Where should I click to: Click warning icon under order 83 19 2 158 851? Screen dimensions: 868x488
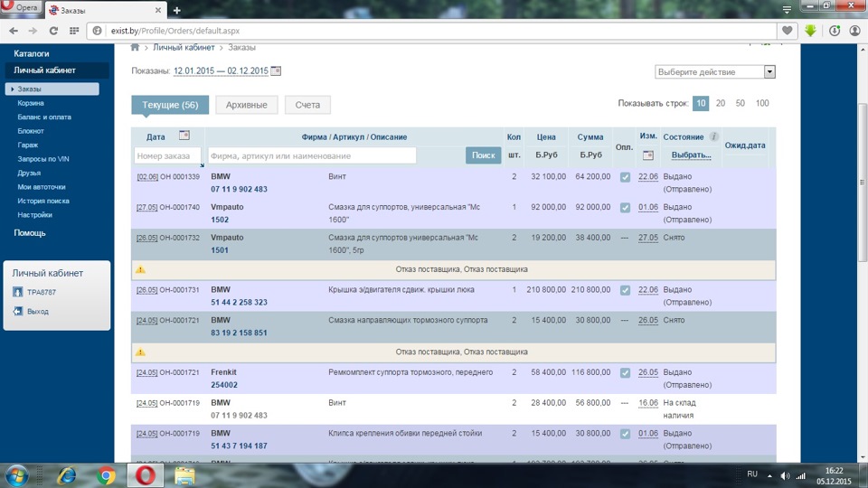pos(141,352)
